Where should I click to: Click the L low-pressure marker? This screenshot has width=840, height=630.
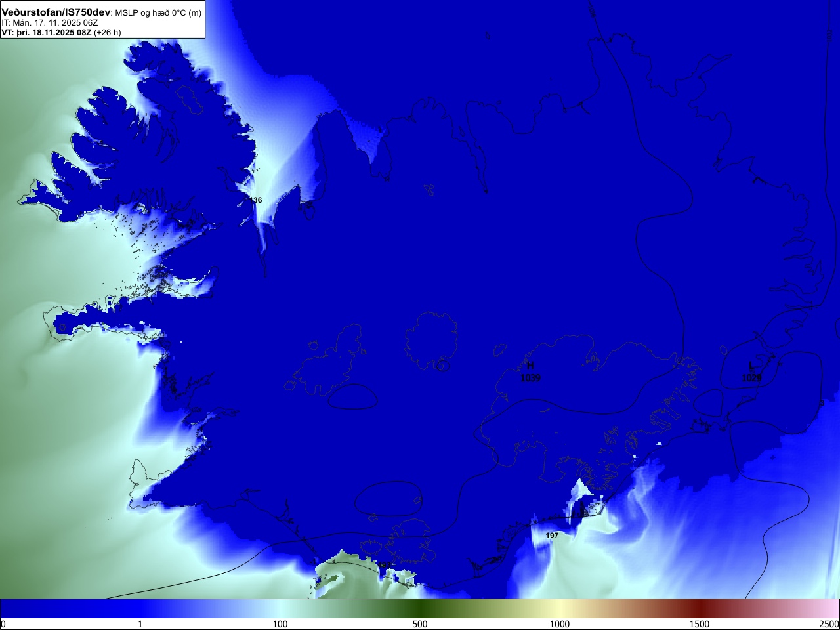point(751,366)
